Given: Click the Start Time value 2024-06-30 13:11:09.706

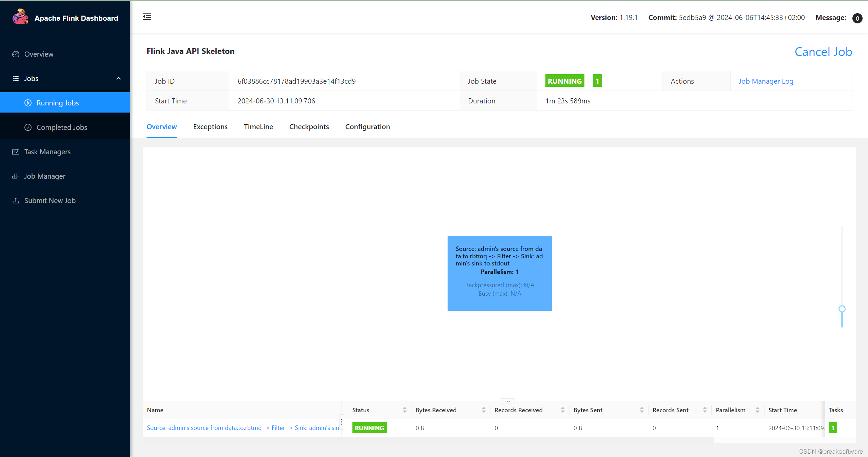Looking at the screenshot, I should point(276,101).
